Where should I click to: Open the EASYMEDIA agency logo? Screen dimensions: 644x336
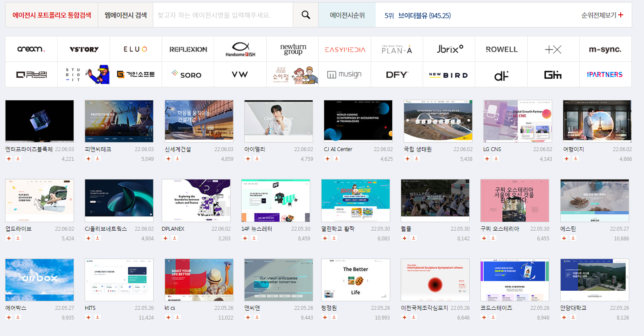click(344, 49)
